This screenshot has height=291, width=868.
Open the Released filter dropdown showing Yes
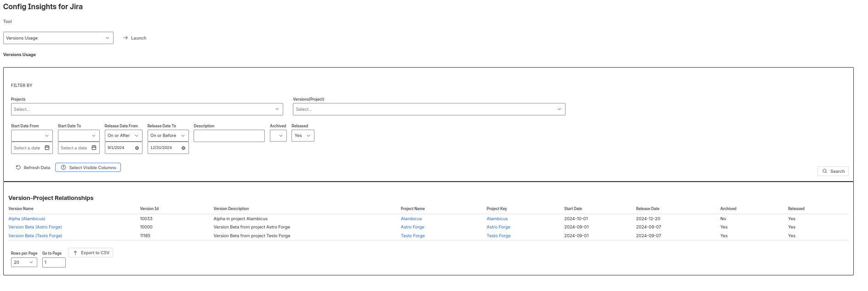303,136
